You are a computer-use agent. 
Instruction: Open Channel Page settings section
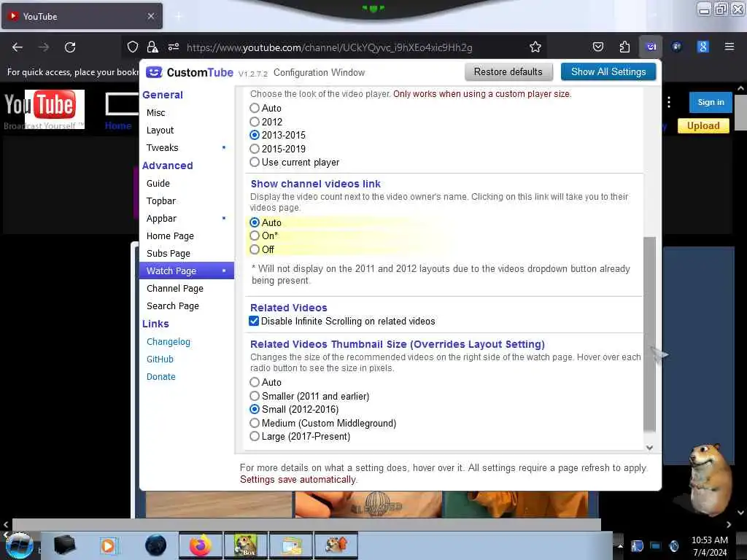point(175,289)
